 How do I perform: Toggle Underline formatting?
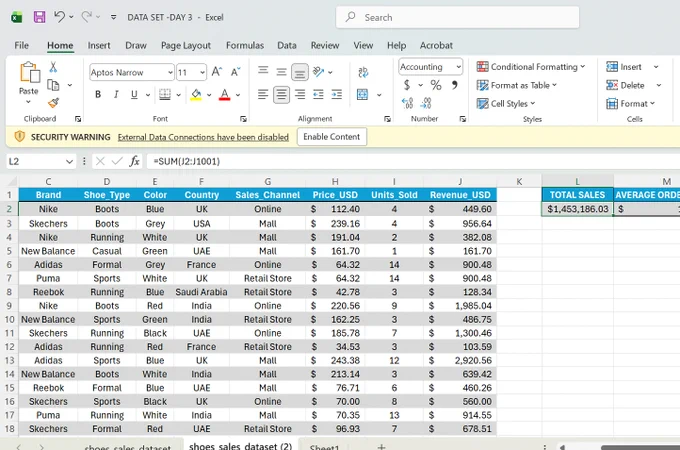pyautogui.click(x=134, y=95)
